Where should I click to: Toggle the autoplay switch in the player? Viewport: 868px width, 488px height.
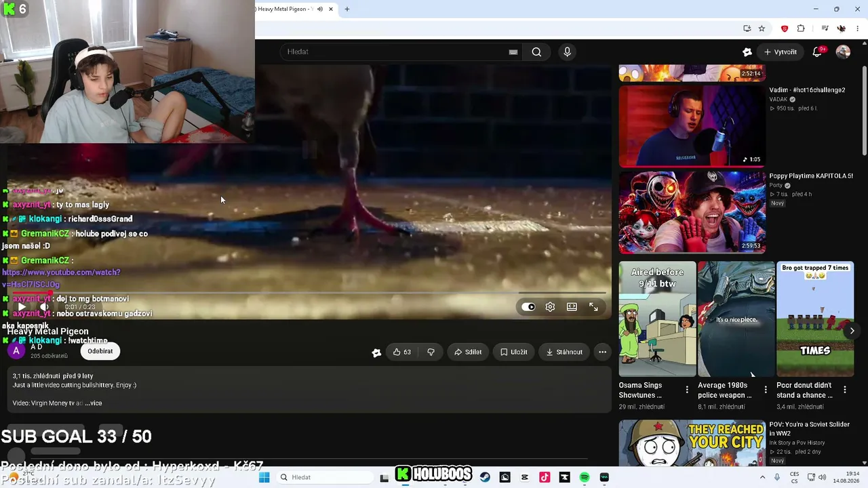[x=528, y=307]
